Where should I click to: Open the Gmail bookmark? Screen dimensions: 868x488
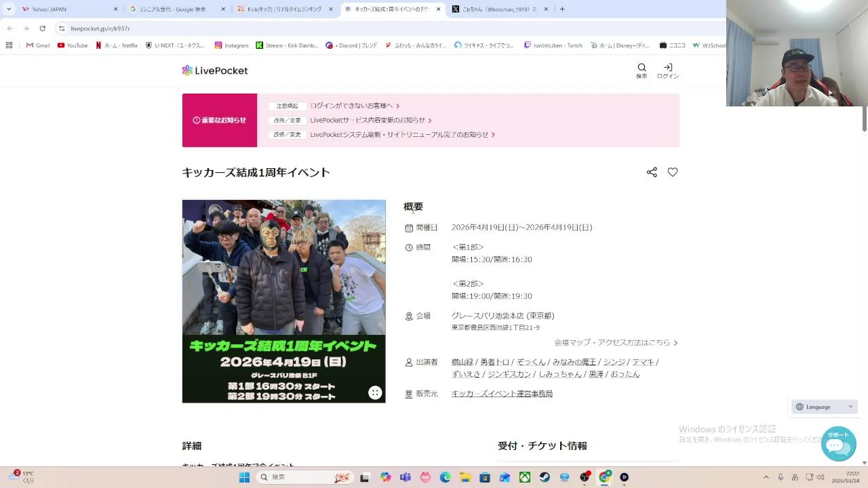coord(38,45)
